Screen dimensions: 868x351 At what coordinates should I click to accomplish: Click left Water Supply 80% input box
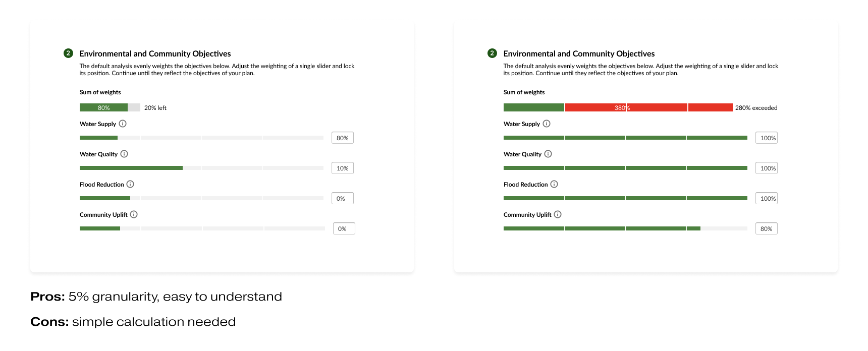click(342, 138)
